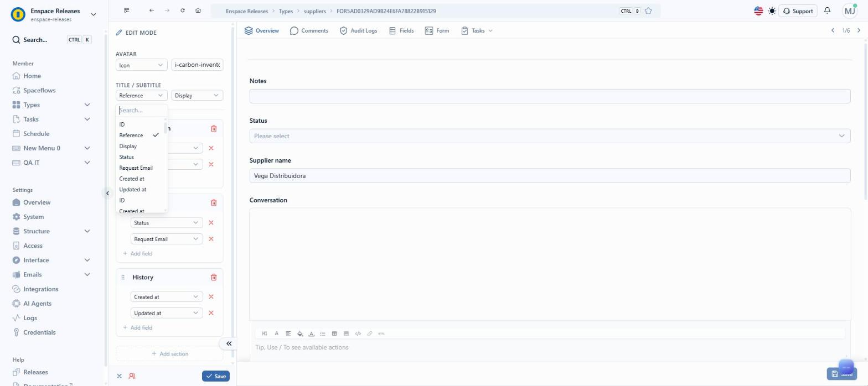
Task: Expand the Structure settings menu
Action: 87,231
